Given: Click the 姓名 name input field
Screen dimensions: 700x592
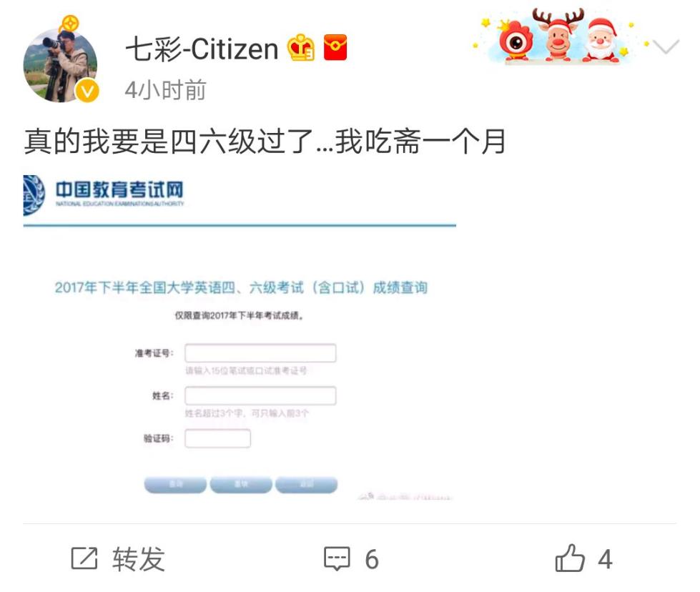Looking at the screenshot, I should point(260,395).
